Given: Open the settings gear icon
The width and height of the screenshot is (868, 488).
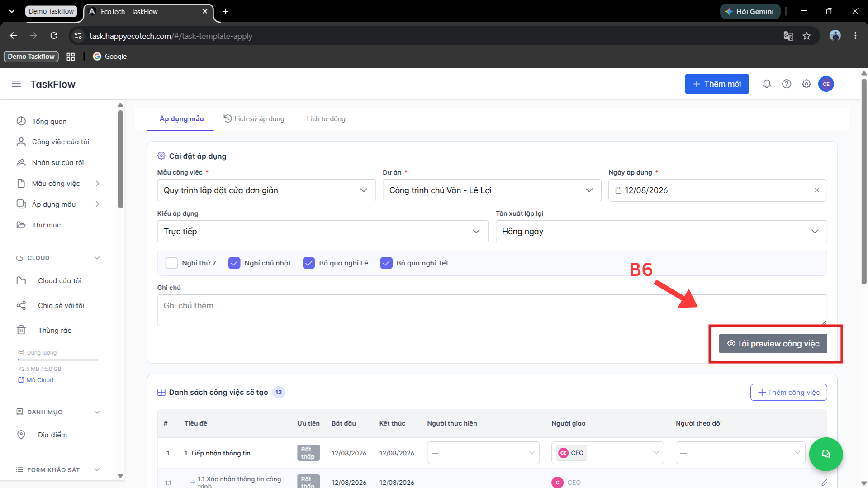Looking at the screenshot, I should coord(806,84).
